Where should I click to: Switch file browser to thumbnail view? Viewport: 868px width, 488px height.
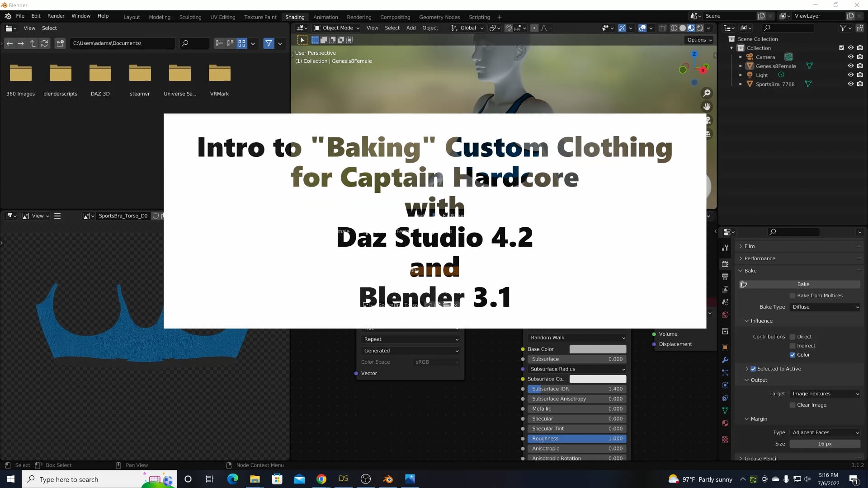click(x=242, y=43)
